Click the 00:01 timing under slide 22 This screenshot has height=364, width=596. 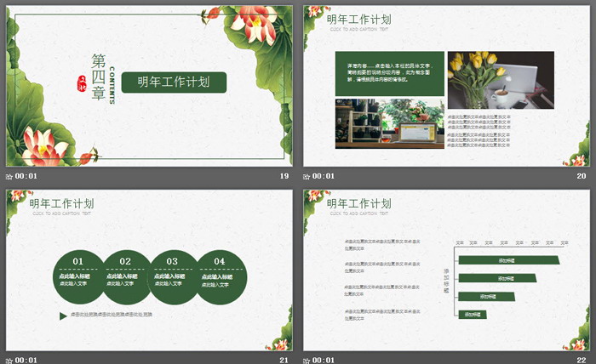(324, 361)
